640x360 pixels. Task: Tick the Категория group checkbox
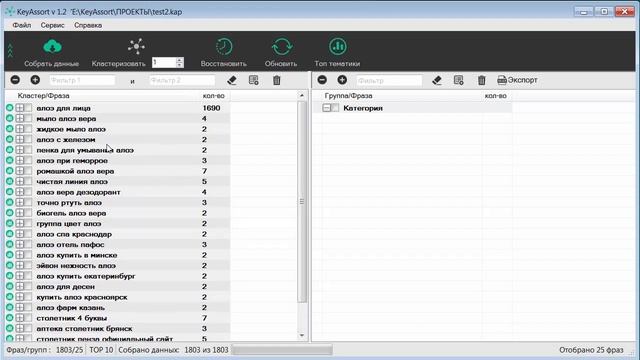[x=335, y=108]
